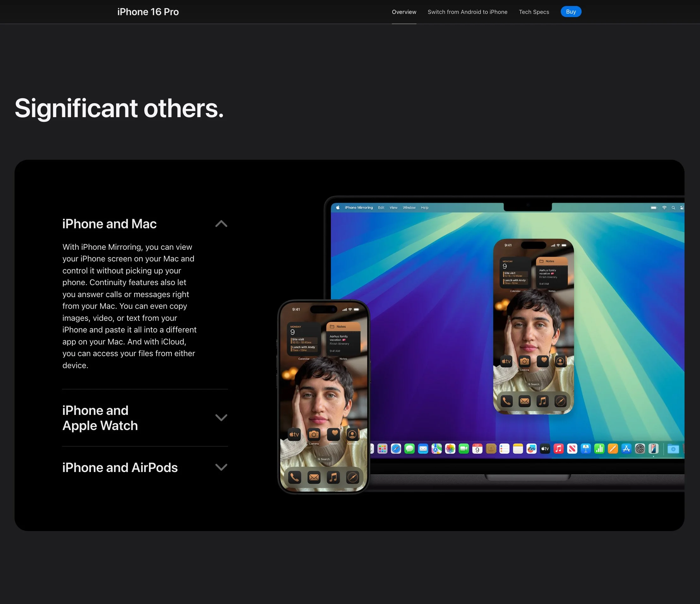Open the Window menu in the Mac menu bar
700x604 pixels.
click(x=409, y=208)
